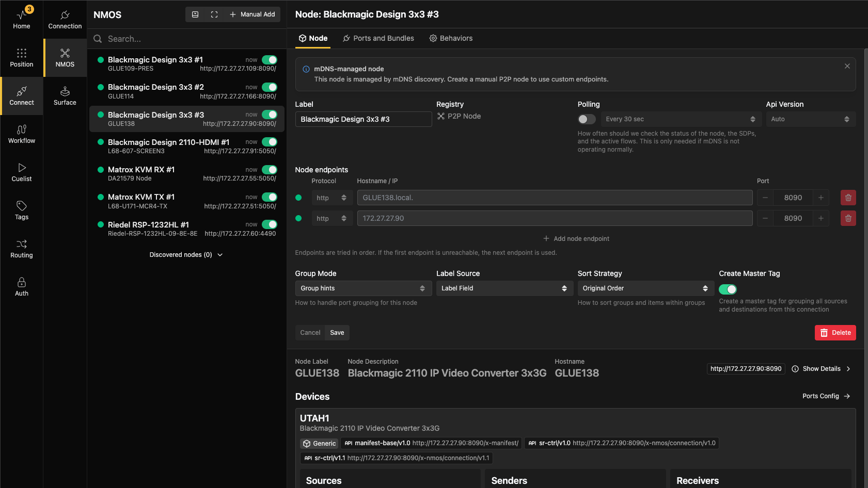Click the GLUE138.local. hostname field

point(555,198)
